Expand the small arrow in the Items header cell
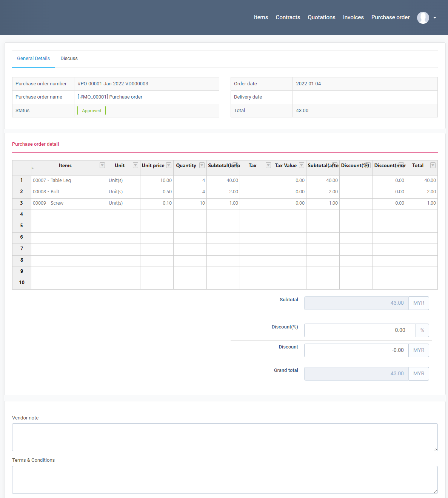The image size is (448, 498). (32, 167)
